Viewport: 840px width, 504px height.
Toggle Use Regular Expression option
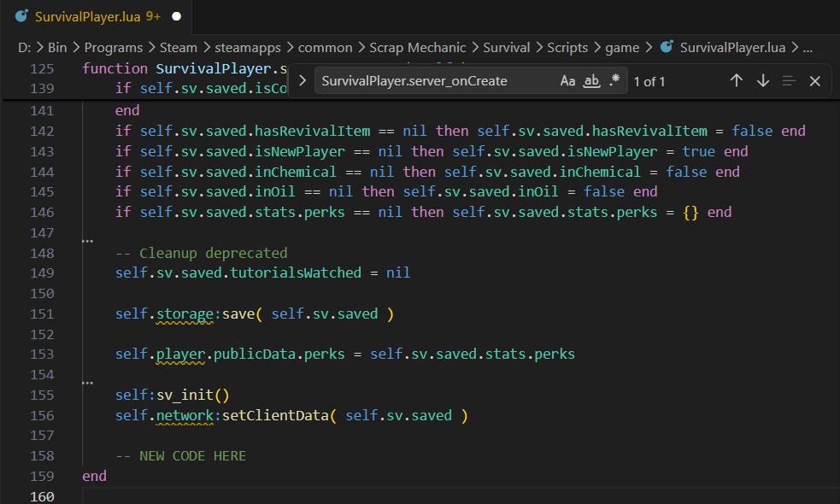tap(614, 81)
